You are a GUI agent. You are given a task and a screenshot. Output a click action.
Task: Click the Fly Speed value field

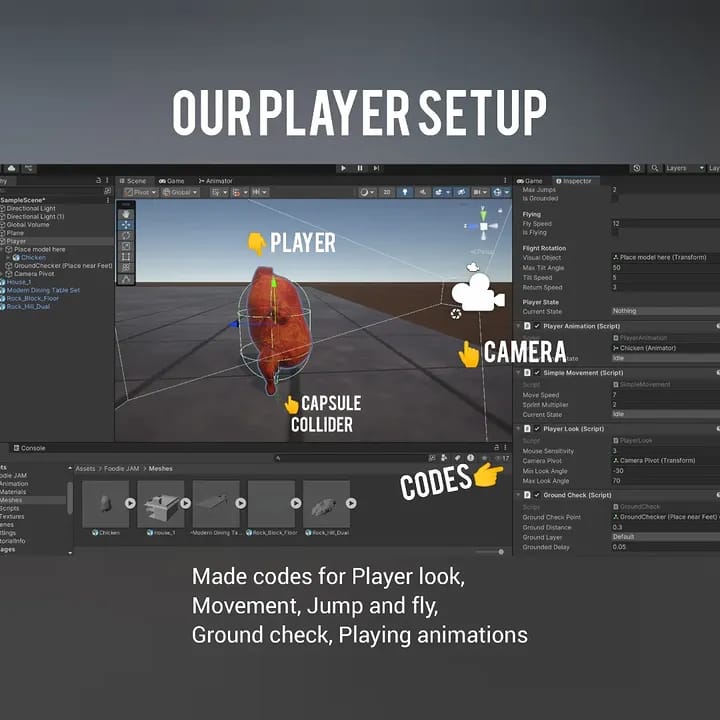[x=665, y=223]
